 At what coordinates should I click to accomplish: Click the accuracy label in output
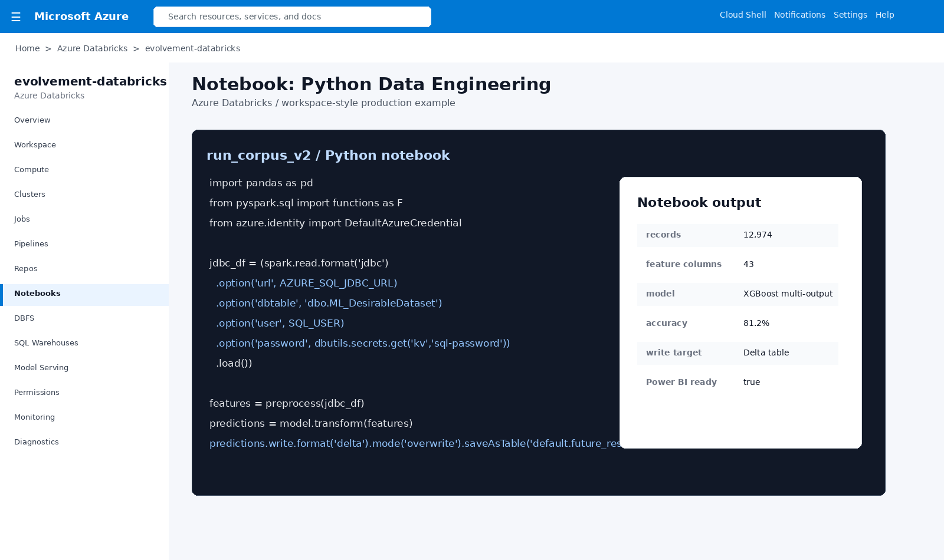point(667,323)
